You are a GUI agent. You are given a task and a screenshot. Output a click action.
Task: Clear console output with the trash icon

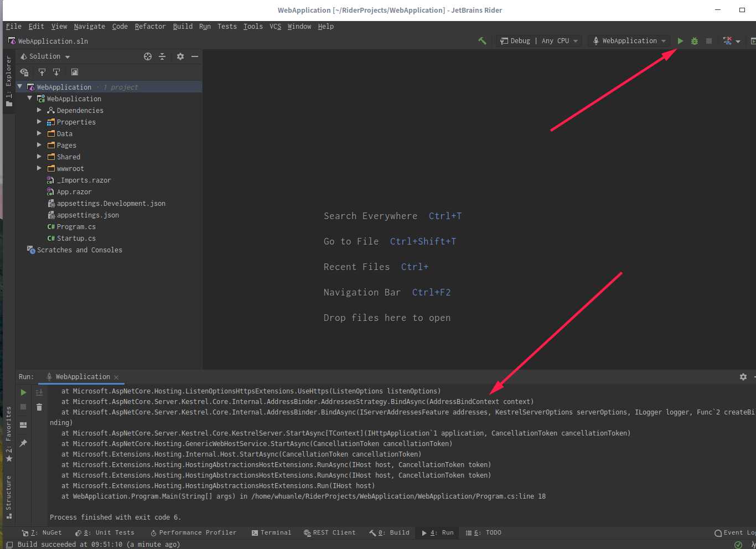(39, 407)
